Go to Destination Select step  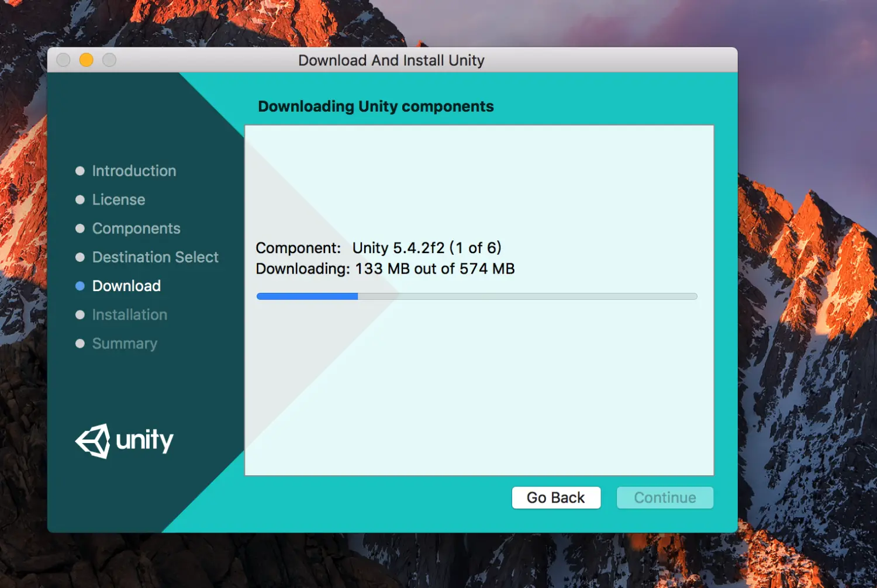click(x=147, y=257)
